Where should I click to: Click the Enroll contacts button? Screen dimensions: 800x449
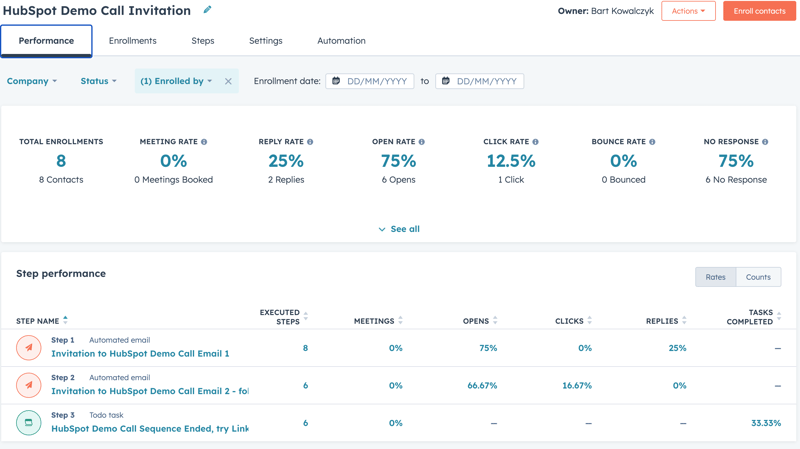tap(759, 11)
